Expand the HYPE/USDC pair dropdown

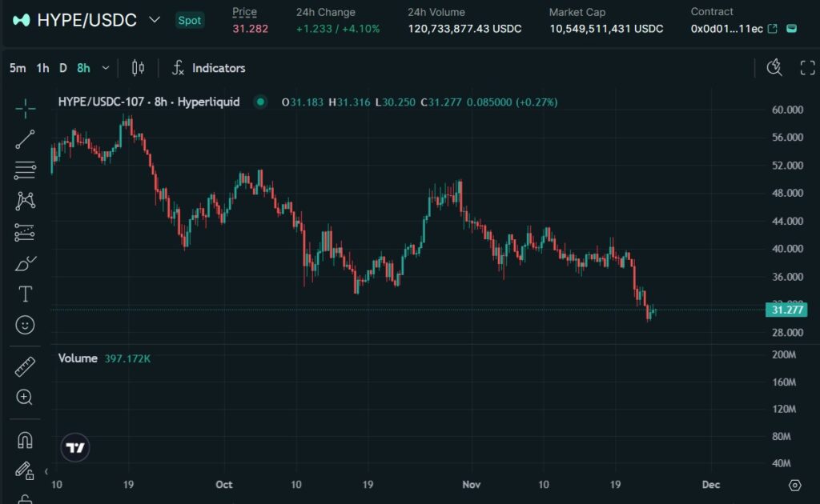click(155, 19)
